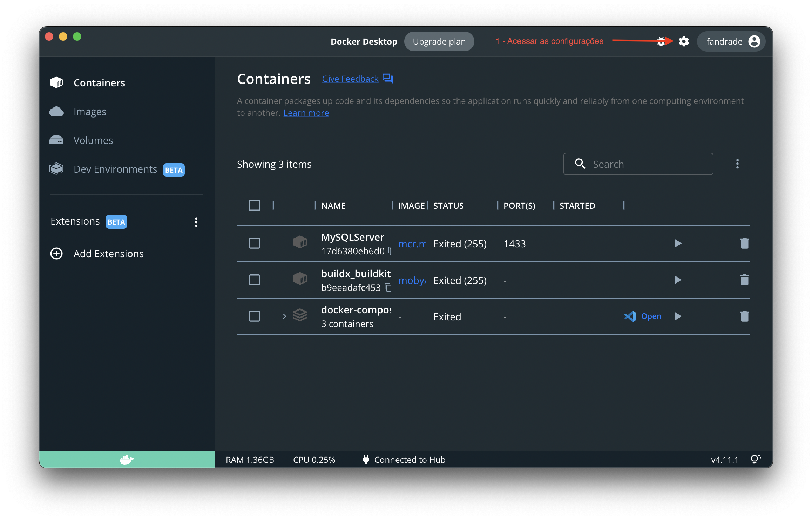
Task: Click the Docker whale status icon
Action: [x=127, y=459]
